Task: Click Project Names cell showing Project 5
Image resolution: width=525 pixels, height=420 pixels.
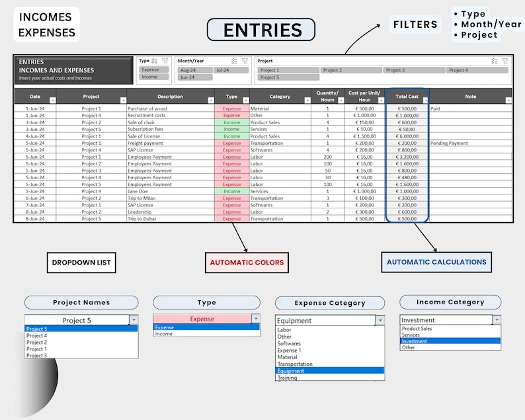Action: (x=77, y=320)
